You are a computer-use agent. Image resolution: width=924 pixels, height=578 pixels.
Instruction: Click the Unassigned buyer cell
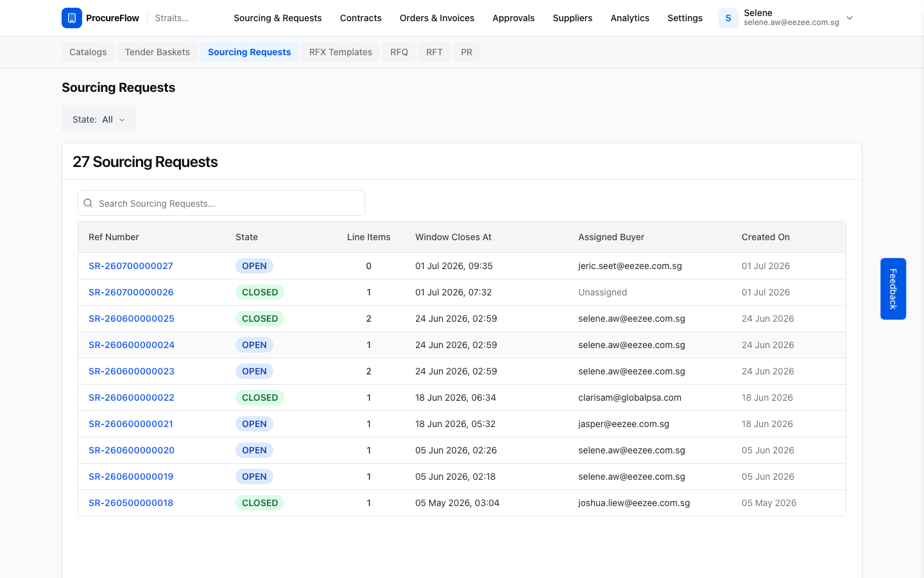(603, 292)
